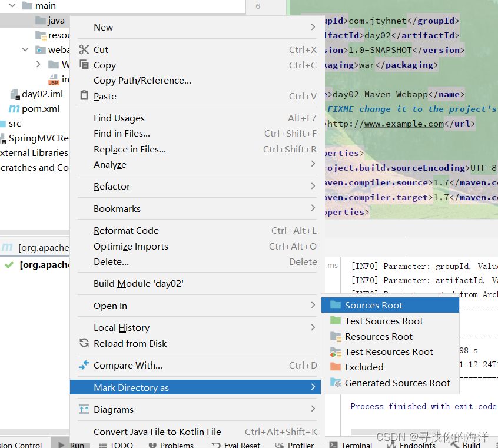Select Scratches and Consoles tree node
This screenshot has height=448, width=498.
click(34, 168)
